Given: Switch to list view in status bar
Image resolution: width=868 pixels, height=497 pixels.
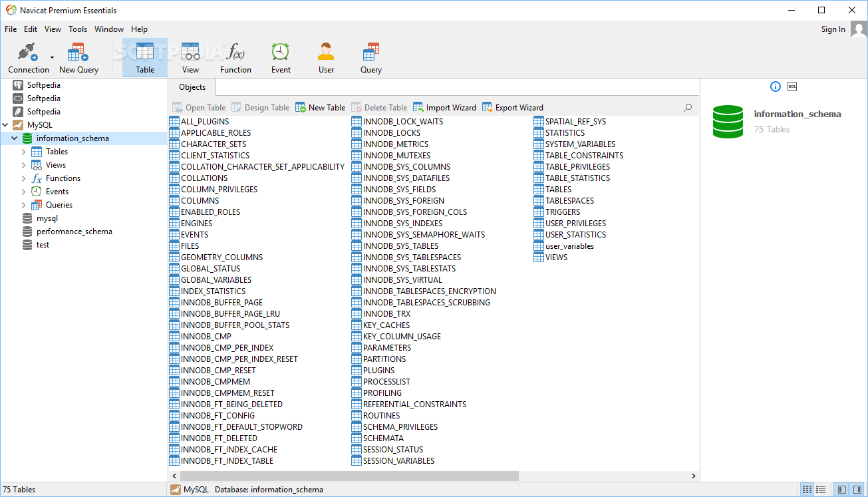Looking at the screenshot, I should [x=807, y=489].
